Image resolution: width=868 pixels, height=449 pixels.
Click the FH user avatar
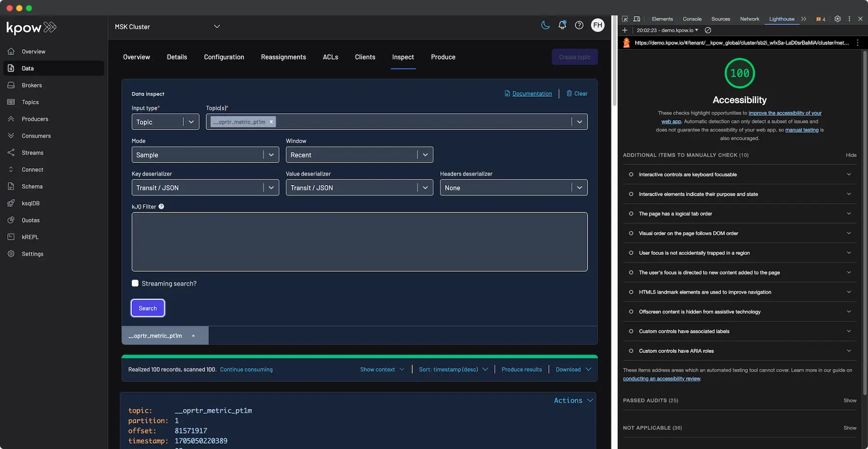click(x=598, y=25)
